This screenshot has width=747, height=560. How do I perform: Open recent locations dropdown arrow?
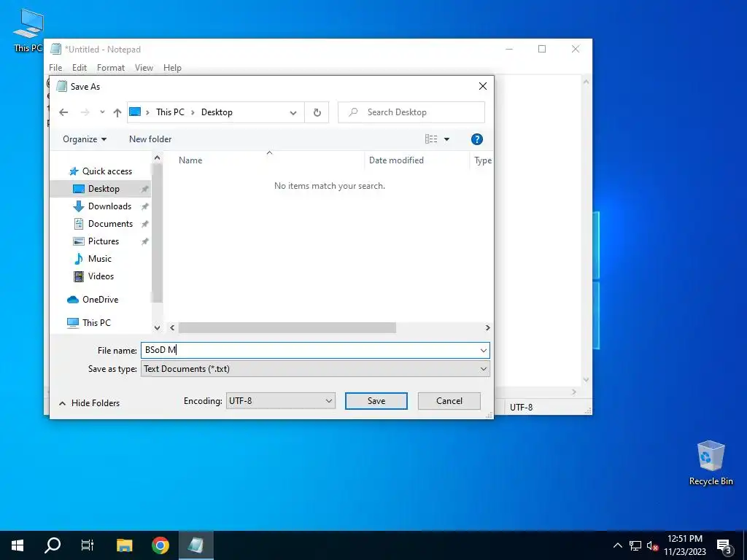coord(102,112)
